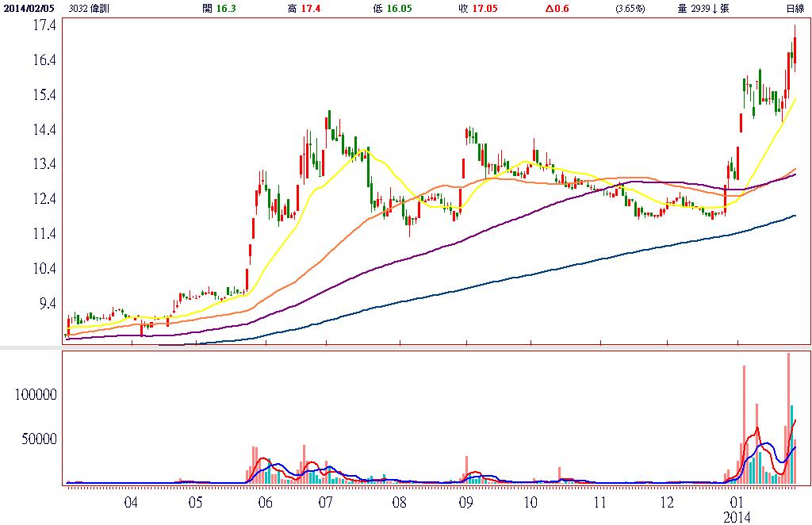
Task: Select the (3.65%) percent change value
Action: (630, 9)
